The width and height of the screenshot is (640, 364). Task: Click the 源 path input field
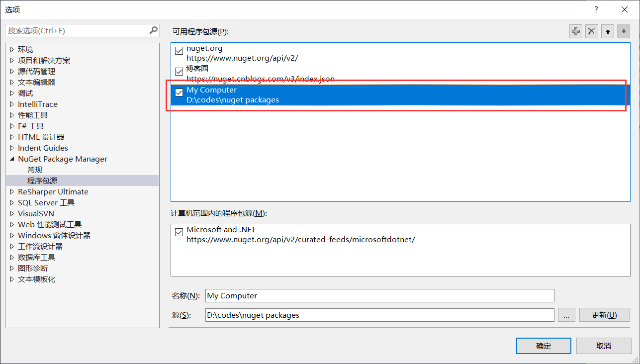pos(379,315)
